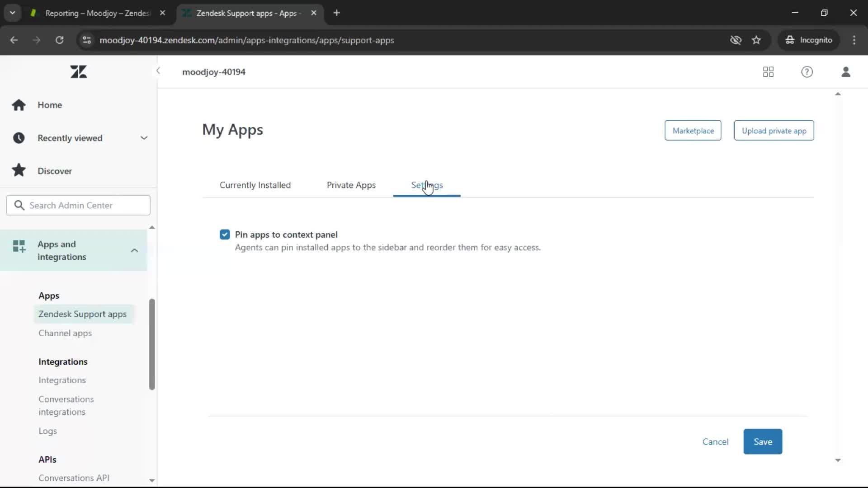Click the My Apps heading
The image size is (868, 488).
point(232,130)
